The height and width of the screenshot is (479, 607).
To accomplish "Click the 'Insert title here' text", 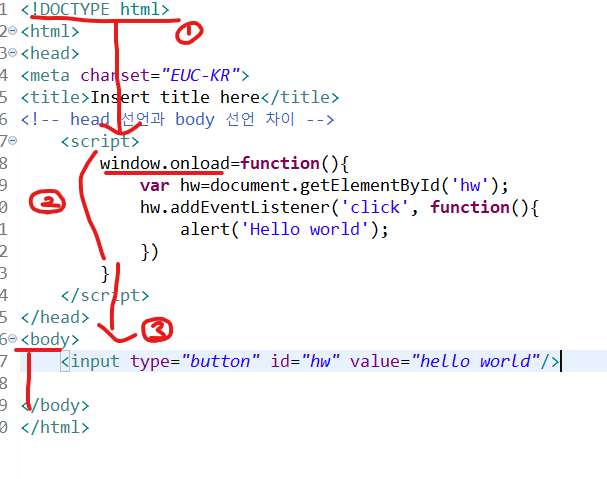I will pos(175,97).
